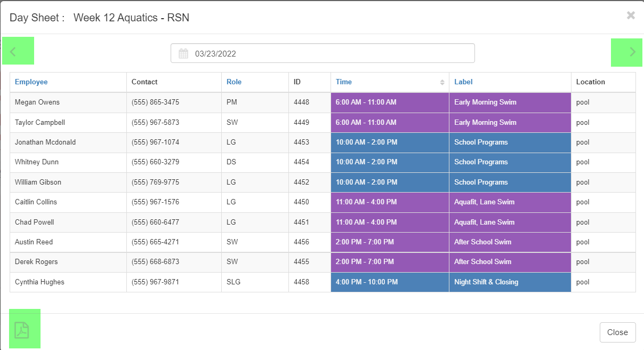Click phone number (555) 967-1576

pyautogui.click(x=155, y=202)
